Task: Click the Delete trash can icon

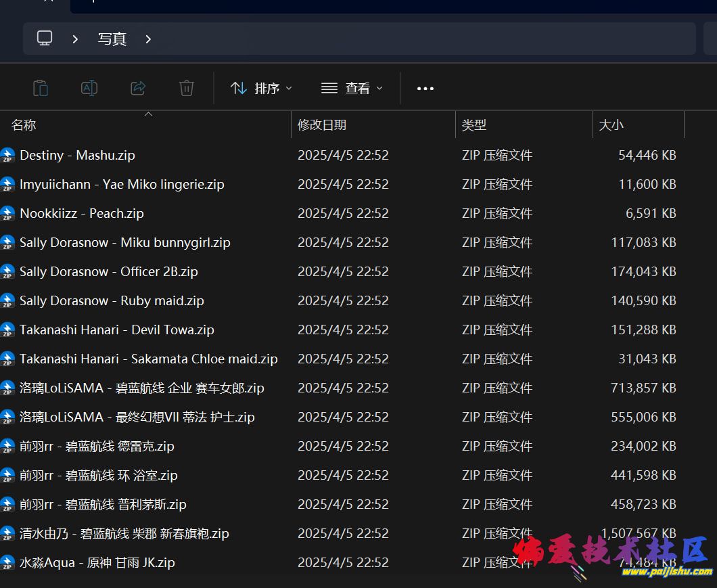Action: tap(187, 88)
